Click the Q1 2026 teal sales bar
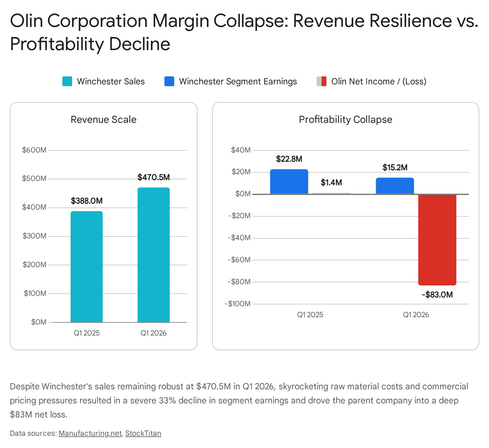Screen dimensions: 489x448 (x=153, y=255)
